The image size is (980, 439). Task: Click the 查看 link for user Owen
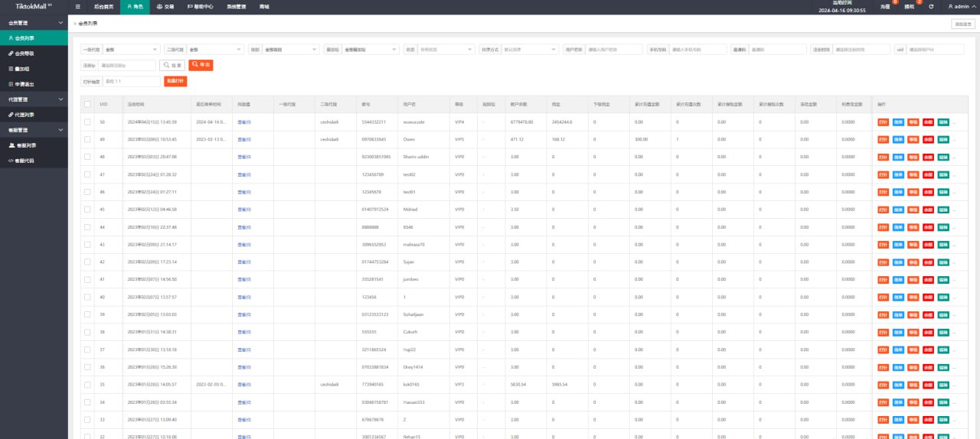[x=244, y=139]
